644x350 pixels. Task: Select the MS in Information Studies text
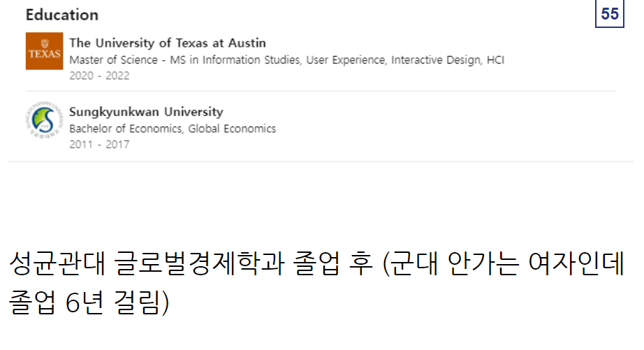point(235,60)
